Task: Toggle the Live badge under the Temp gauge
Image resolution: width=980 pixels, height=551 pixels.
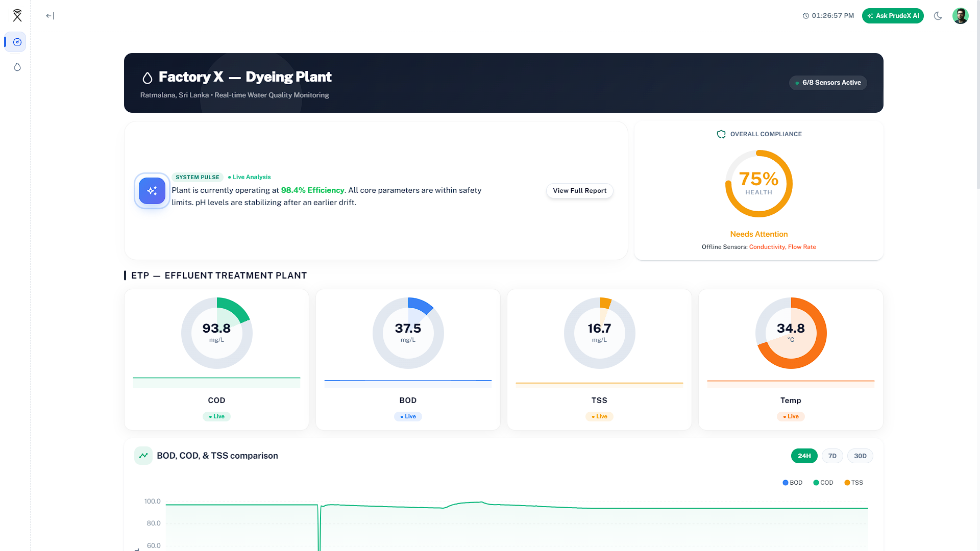Action: (x=791, y=416)
